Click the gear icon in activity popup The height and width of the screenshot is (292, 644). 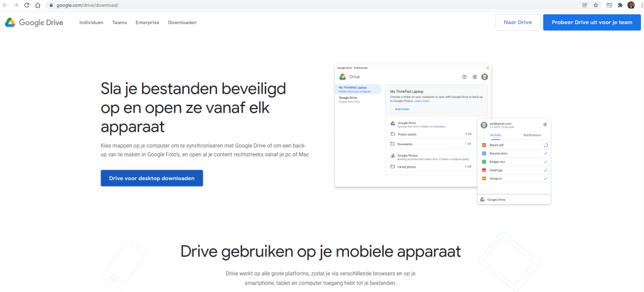point(545,124)
